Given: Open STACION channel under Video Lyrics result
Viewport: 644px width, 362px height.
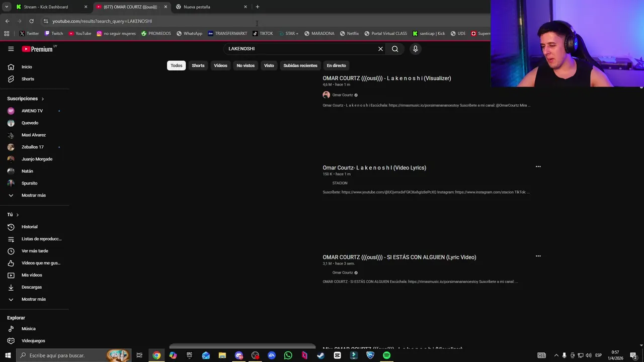Looking at the screenshot, I should coord(340,183).
